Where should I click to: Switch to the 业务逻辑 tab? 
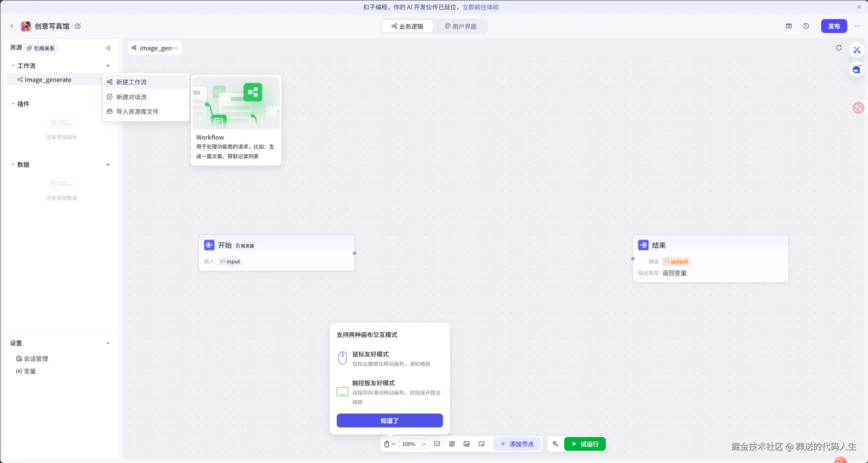click(407, 26)
